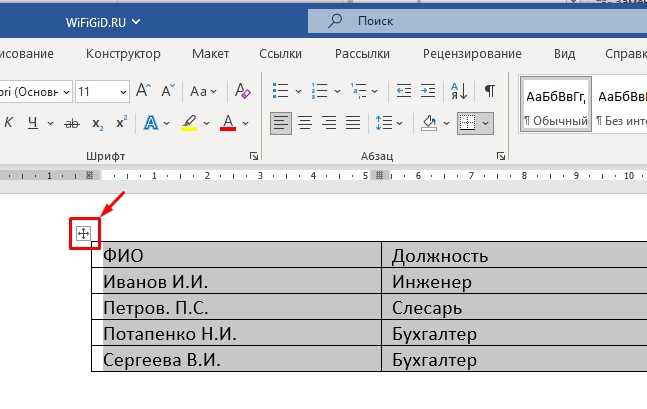
Task: Click the Инженер cell
Action: [515, 281]
